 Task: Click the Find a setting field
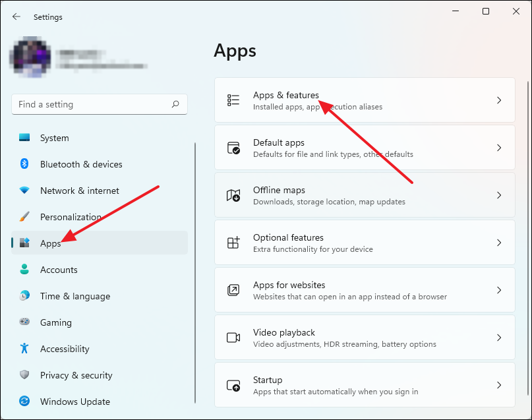(x=100, y=104)
